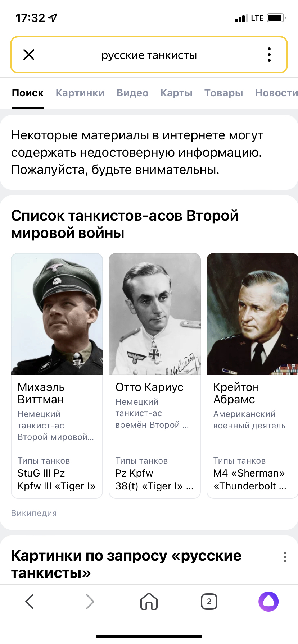Open options for the Картинки по запросу section
The image size is (298, 644).
pos(285,557)
